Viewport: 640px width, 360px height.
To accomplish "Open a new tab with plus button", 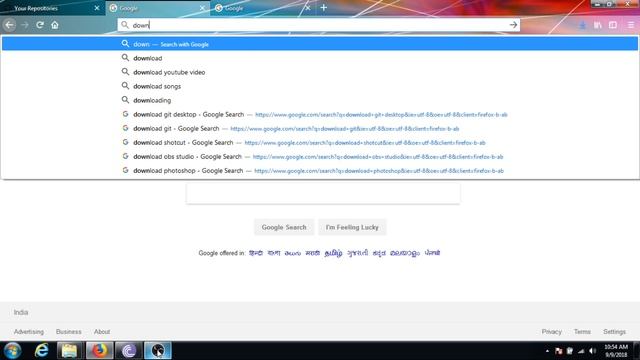I will click(324, 8).
